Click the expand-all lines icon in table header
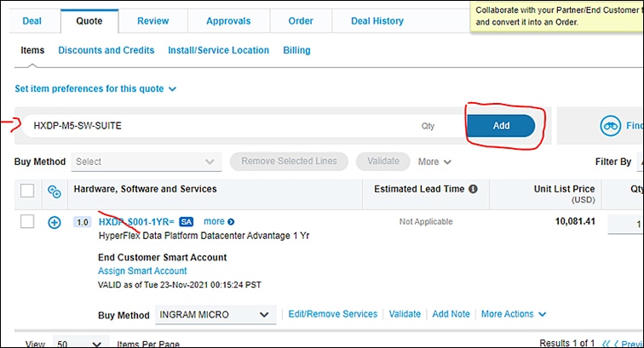 tap(55, 191)
